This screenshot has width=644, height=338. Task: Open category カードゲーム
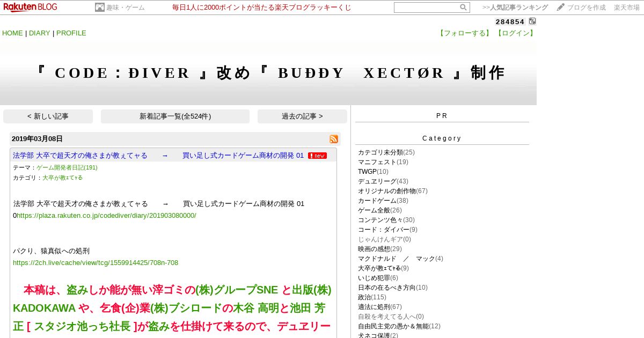click(x=377, y=201)
